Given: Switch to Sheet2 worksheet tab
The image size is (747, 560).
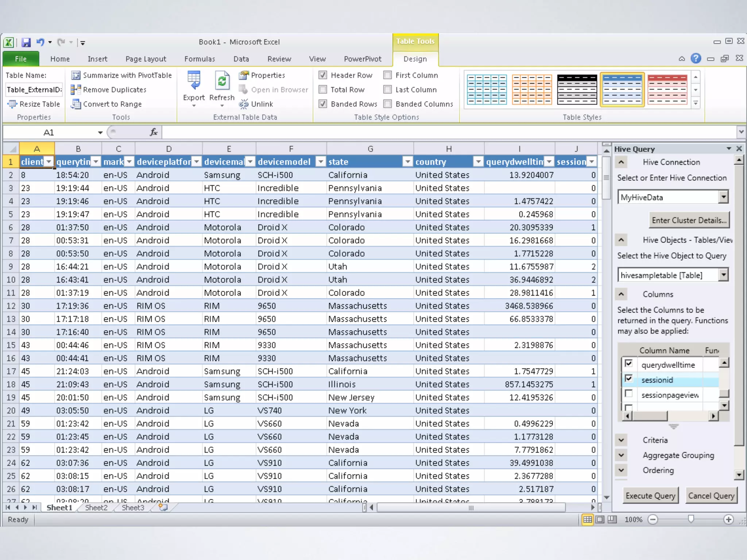Looking at the screenshot, I should pos(96,507).
